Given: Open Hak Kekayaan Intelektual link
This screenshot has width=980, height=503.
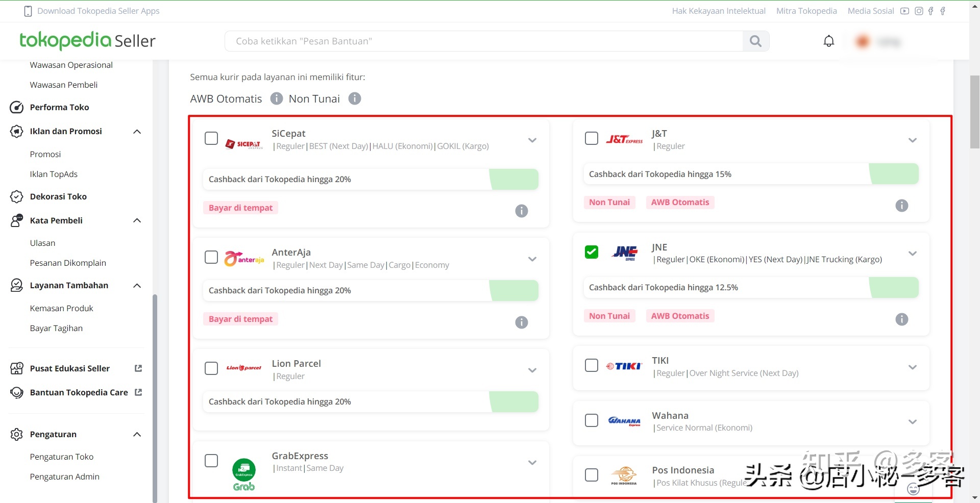Looking at the screenshot, I should coord(719,11).
